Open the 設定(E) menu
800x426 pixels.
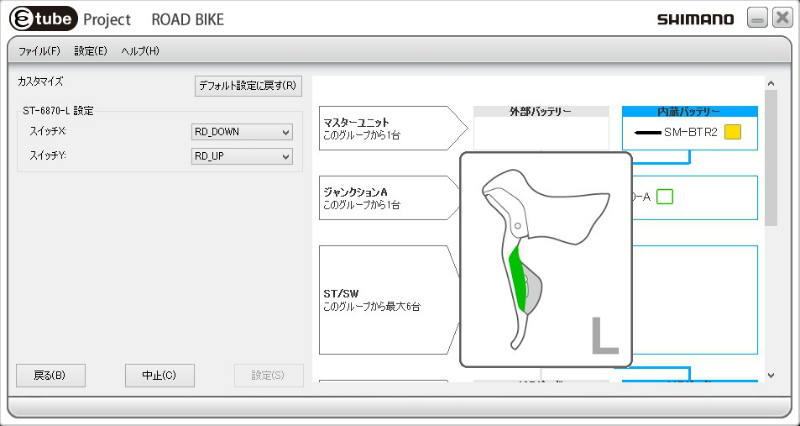pos(91,51)
